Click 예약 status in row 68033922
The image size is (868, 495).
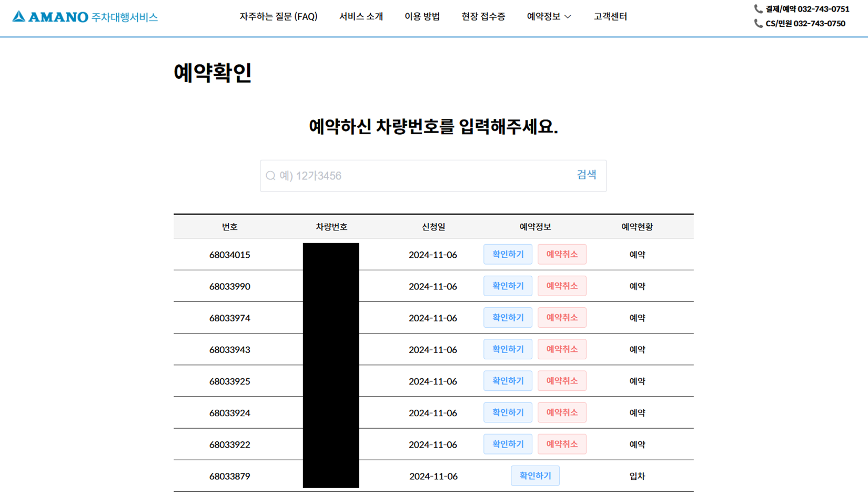click(x=637, y=445)
